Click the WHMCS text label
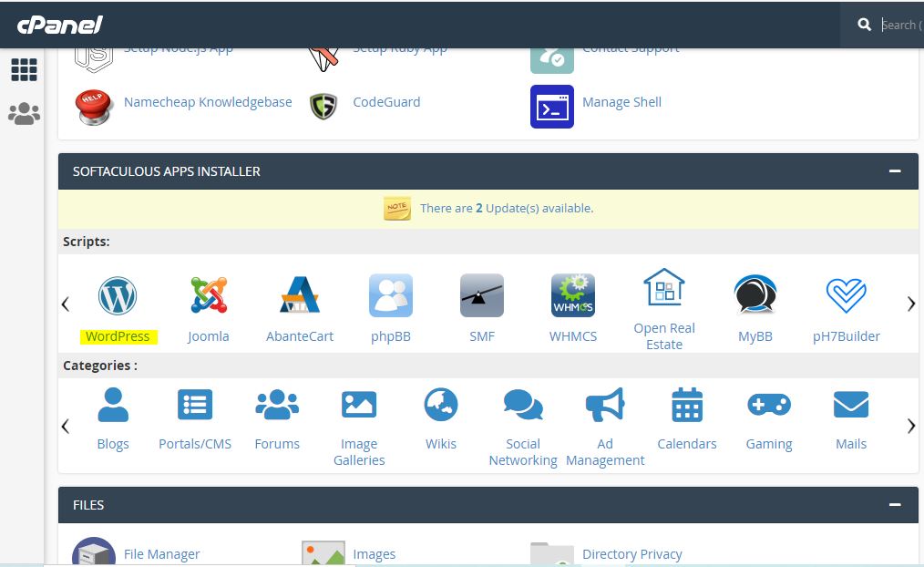The height and width of the screenshot is (567, 924). tap(573, 336)
